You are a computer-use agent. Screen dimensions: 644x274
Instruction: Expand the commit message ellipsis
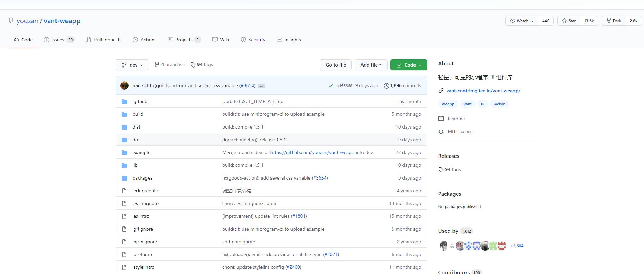point(262,86)
